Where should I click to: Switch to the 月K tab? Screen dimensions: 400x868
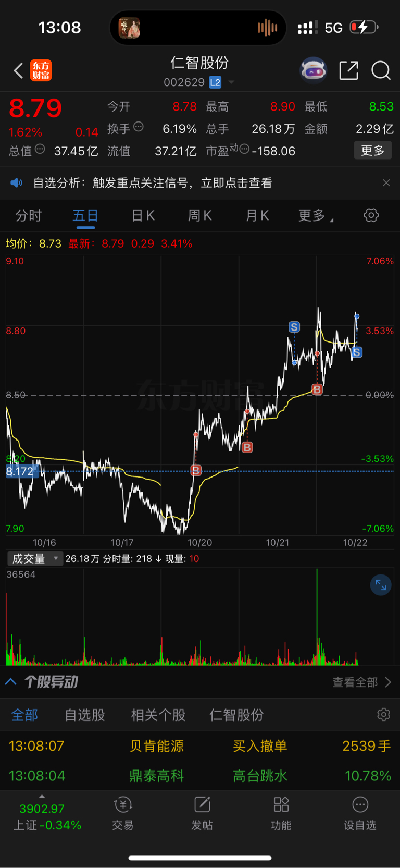point(257,215)
